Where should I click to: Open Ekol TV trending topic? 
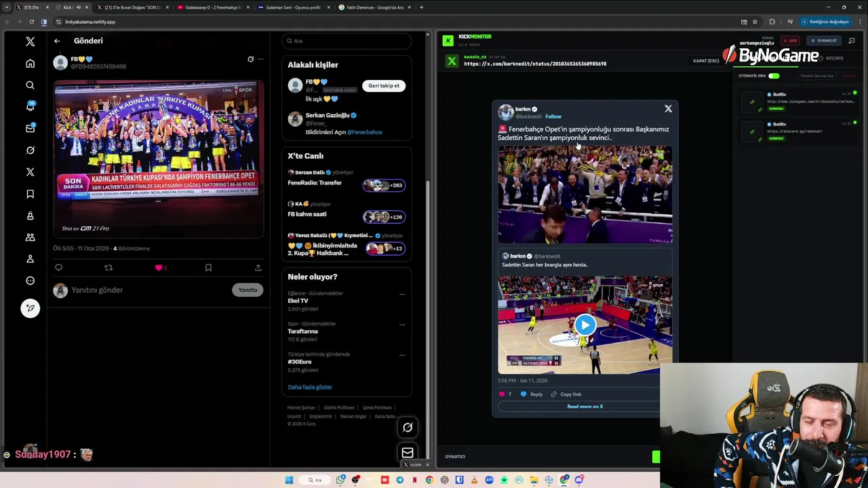pyautogui.click(x=298, y=301)
